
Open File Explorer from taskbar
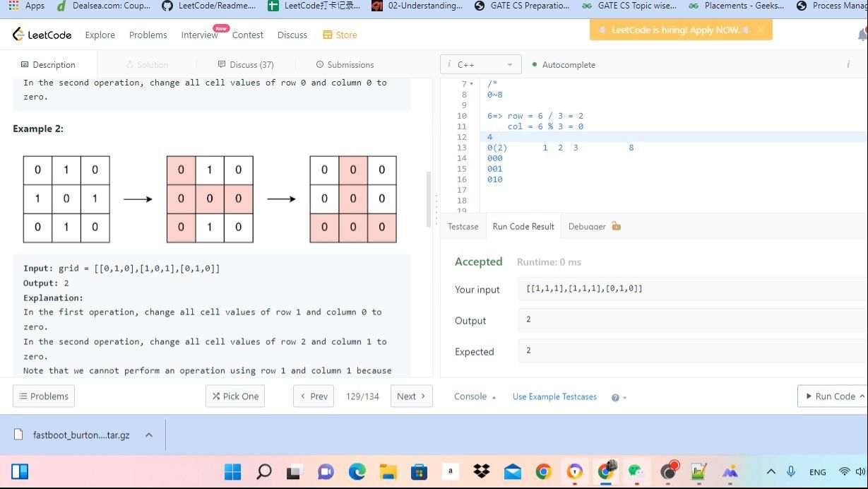pos(388,471)
